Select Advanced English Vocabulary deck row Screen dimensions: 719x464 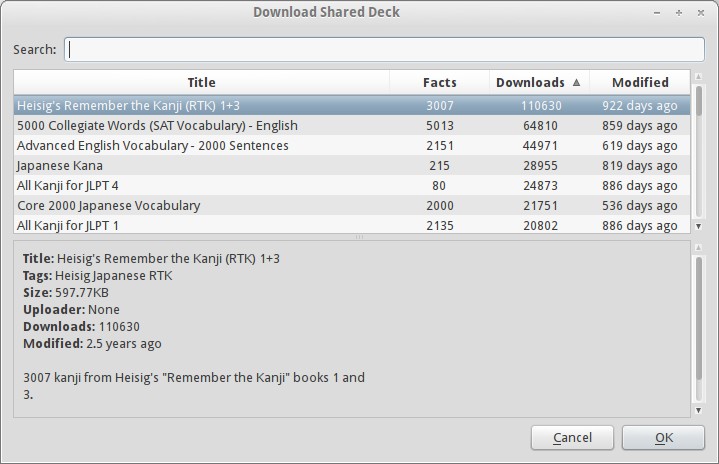coord(352,145)
